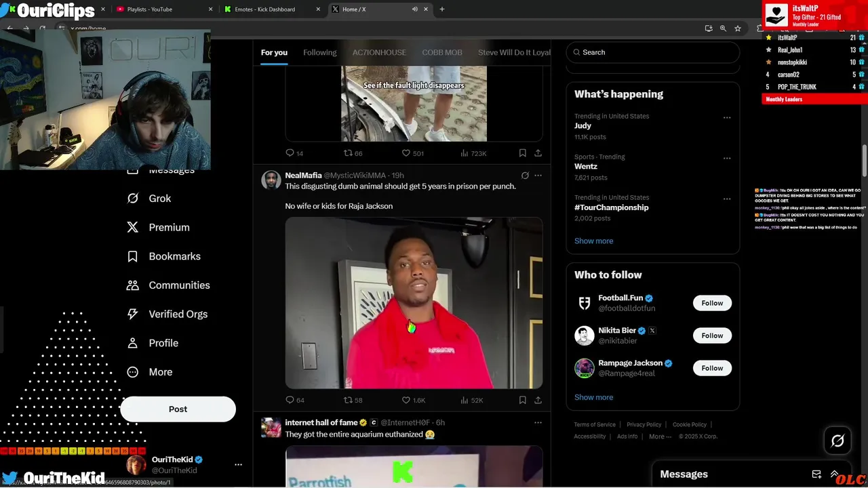868x488 pixels.
Task: Click the X search field
Action: [x=653, y=52]
